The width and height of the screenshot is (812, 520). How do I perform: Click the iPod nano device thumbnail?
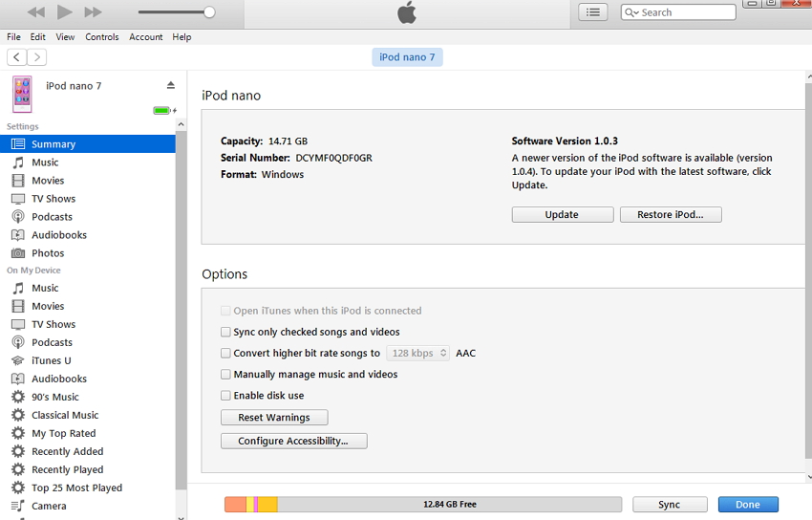[x=22, y=95]
